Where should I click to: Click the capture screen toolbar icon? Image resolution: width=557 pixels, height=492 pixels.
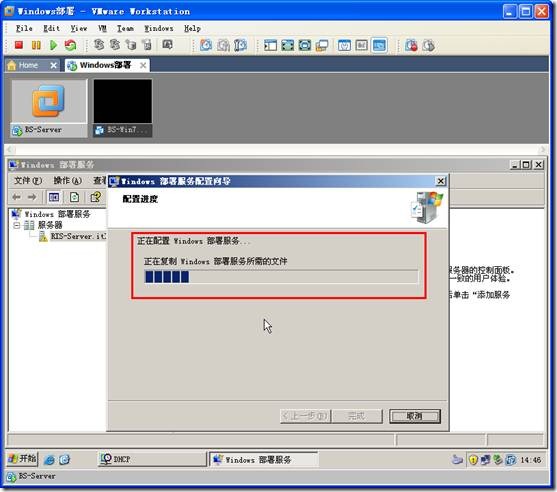(x=167, y=45)
